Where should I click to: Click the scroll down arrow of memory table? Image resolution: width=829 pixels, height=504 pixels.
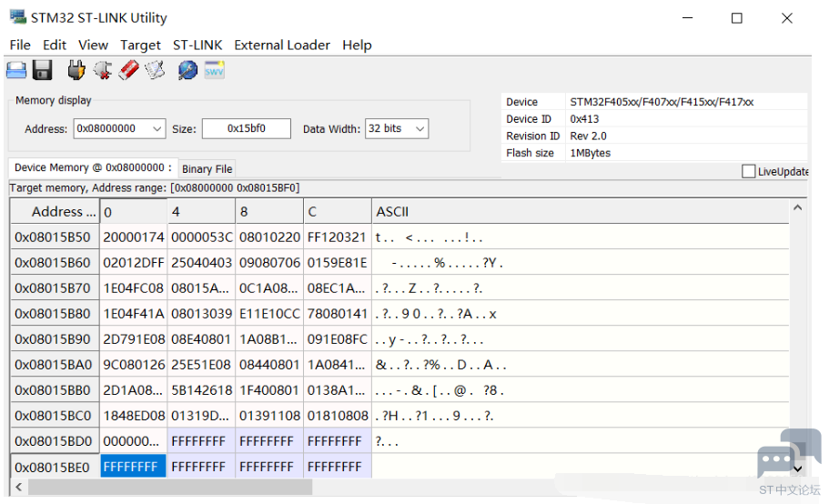798,469
